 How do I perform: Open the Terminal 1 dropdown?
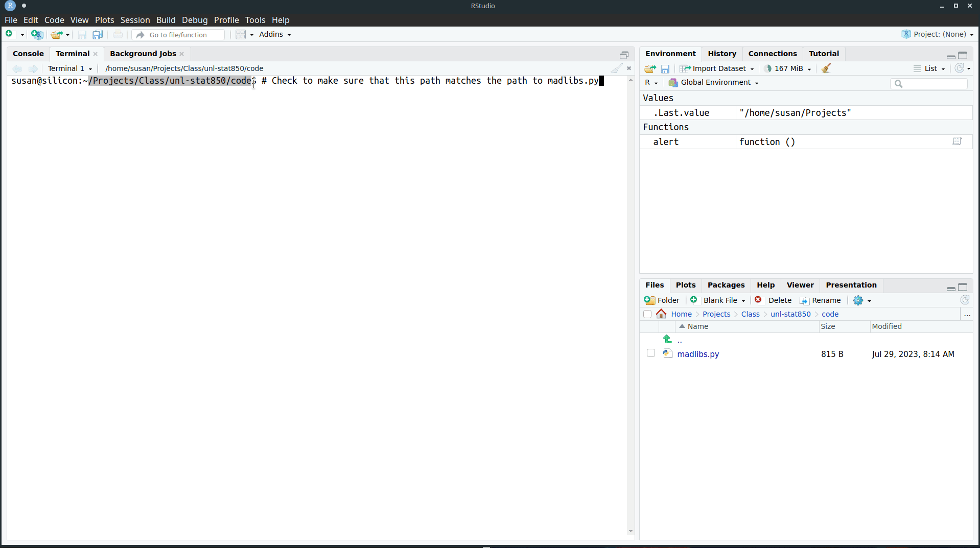click(70, 68)
